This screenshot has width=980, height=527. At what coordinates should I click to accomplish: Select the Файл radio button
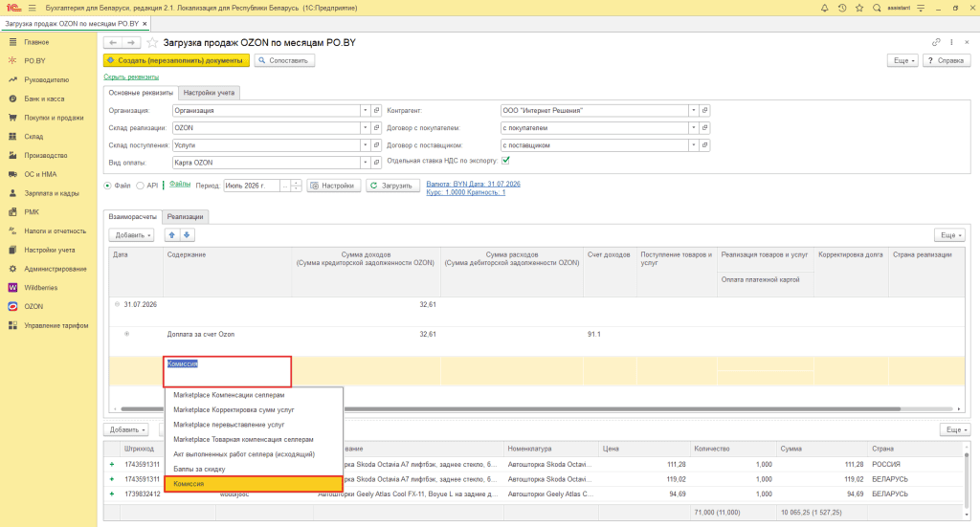pyautogui.click(x=107, y=186)
